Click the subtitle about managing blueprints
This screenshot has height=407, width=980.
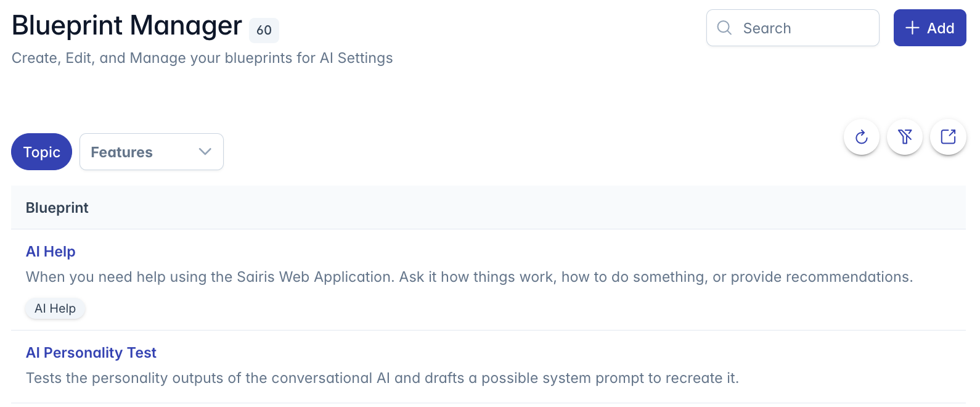(202, 58)
